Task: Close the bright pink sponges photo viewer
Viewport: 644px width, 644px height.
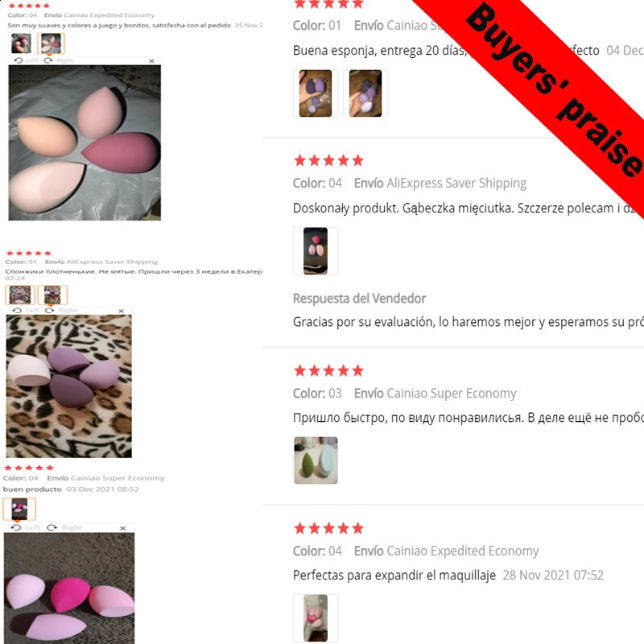Action: tap(123, 528)
